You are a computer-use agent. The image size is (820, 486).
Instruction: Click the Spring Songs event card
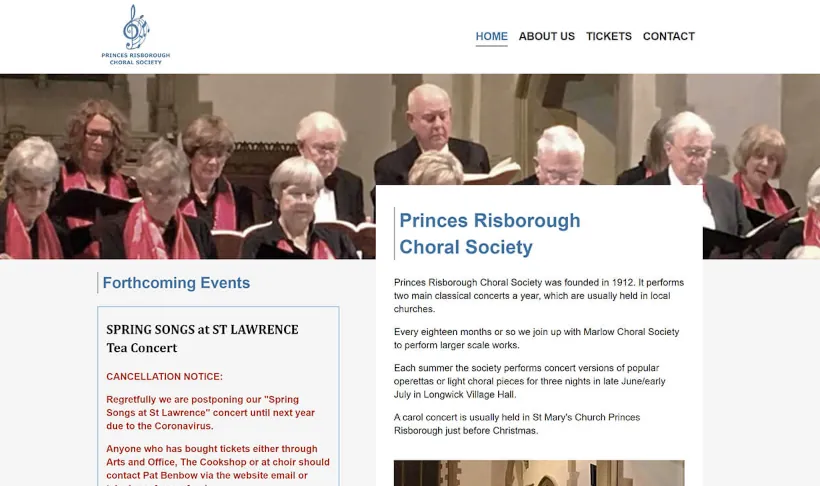click(218, 396)
